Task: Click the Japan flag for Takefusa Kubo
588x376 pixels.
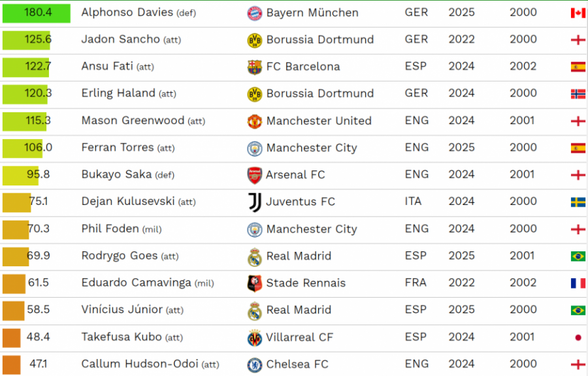Action: [x=578, y=337]
